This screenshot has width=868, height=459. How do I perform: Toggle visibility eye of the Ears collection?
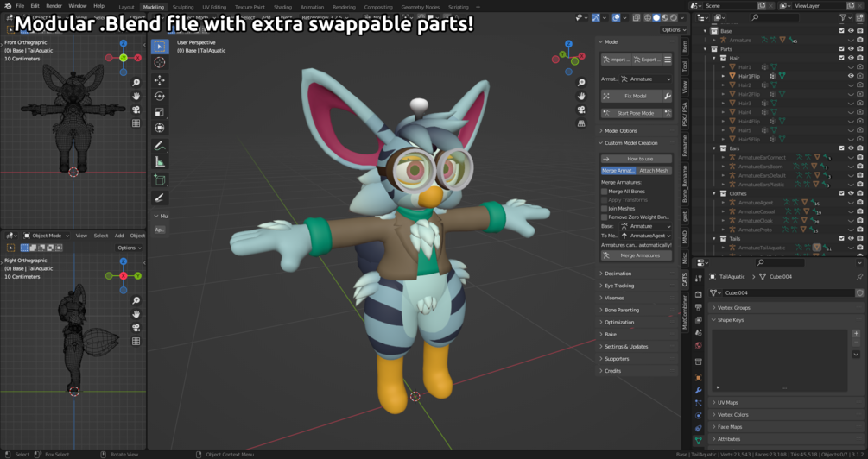coord(851,148)
